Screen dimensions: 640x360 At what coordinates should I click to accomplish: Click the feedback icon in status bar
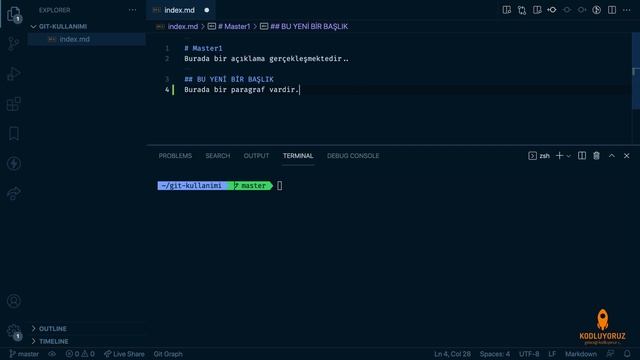[x=610, y=354]
